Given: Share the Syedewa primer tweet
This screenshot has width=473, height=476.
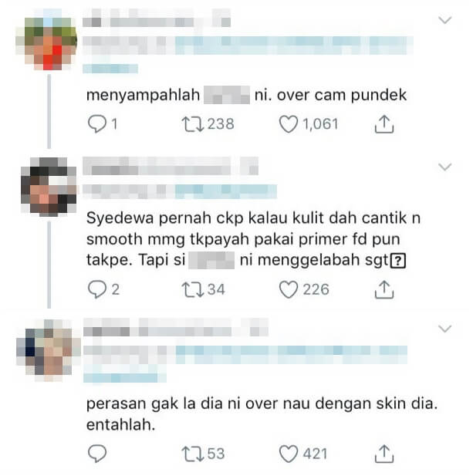Looking at the screenshot, I should coord(384,289).
